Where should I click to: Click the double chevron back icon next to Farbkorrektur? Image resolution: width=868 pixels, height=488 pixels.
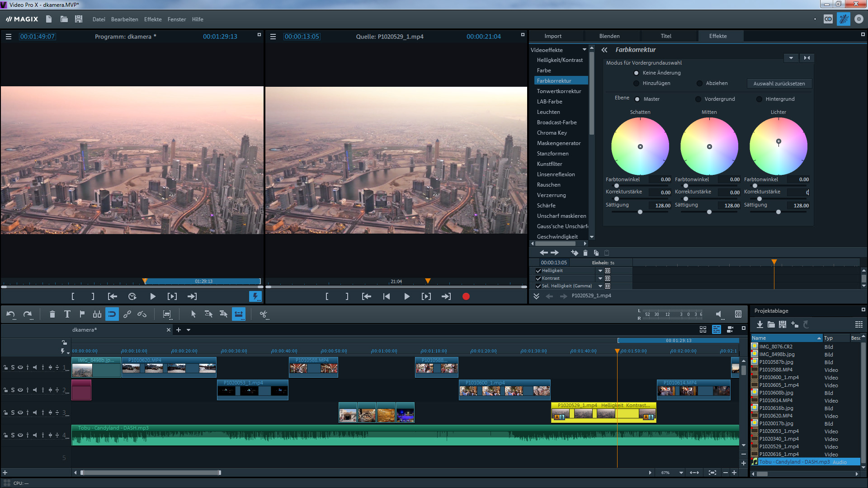[604, 50]
